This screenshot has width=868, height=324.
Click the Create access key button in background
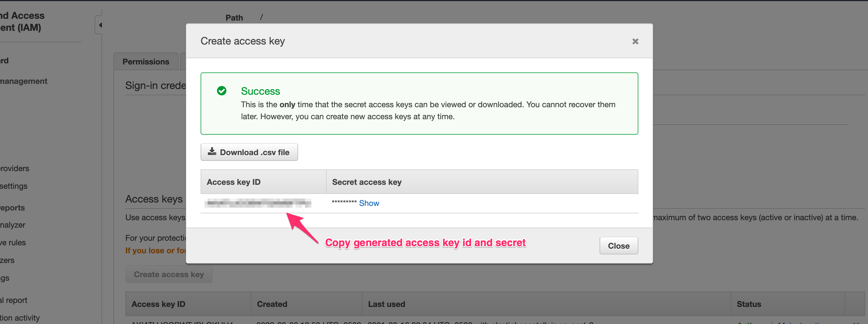pos(169,274)
